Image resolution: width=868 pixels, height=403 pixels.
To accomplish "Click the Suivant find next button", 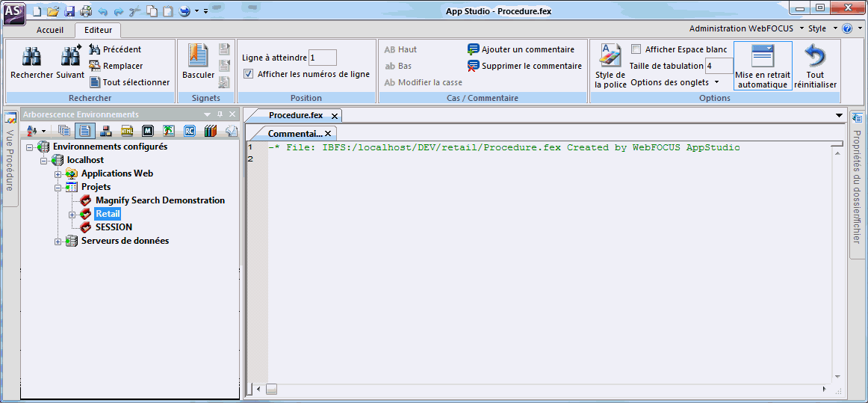I will tap(70, 62).
